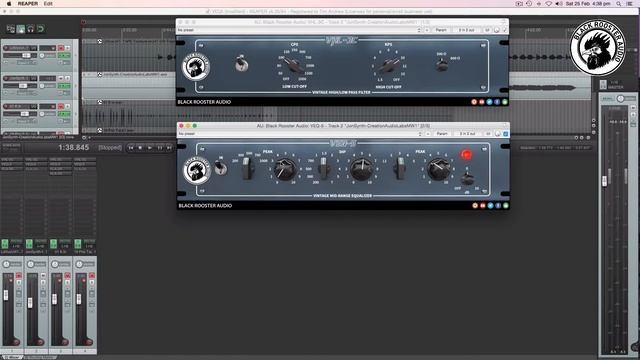Click the first toolbar icon in REAPER's main toolbar
The height and width of the screenshot is (360, 640).
coord(10,29)
